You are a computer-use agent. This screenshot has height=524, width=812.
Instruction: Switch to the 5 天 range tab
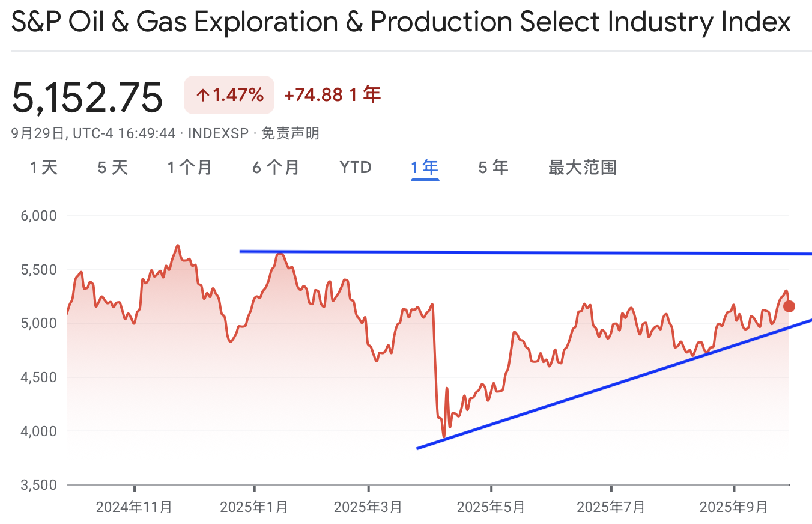coord(113,167)
